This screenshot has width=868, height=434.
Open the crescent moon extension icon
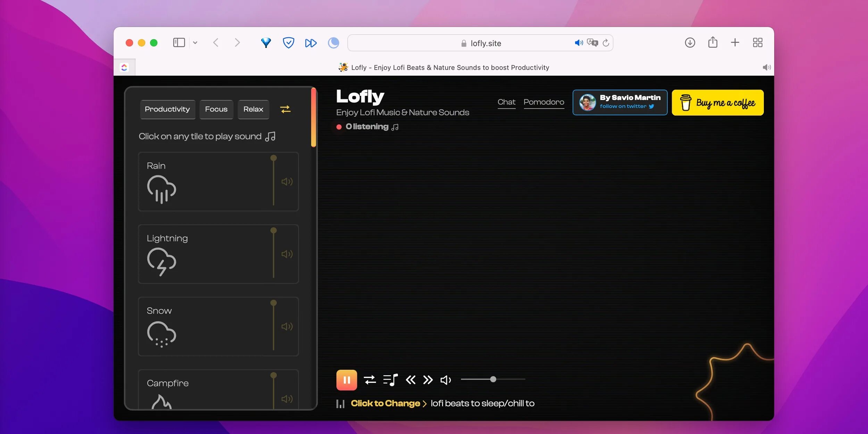(333, 43)
